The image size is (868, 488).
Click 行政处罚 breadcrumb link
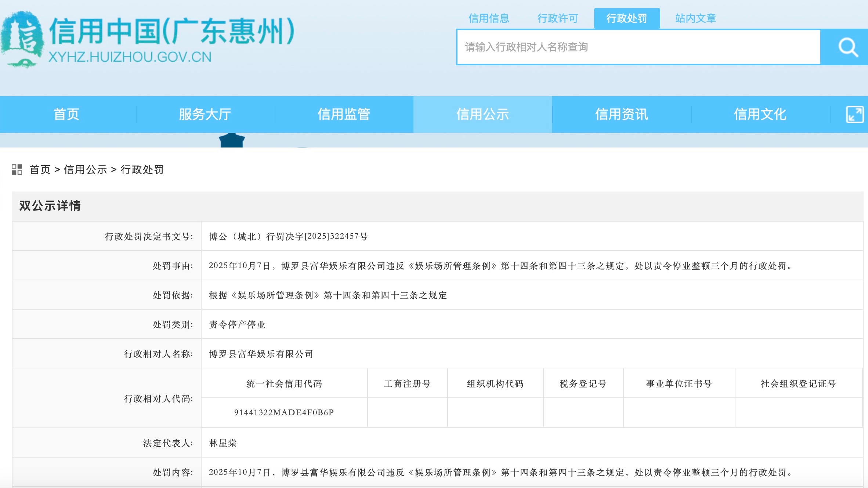pyautogui.click(x=142, y=170)
